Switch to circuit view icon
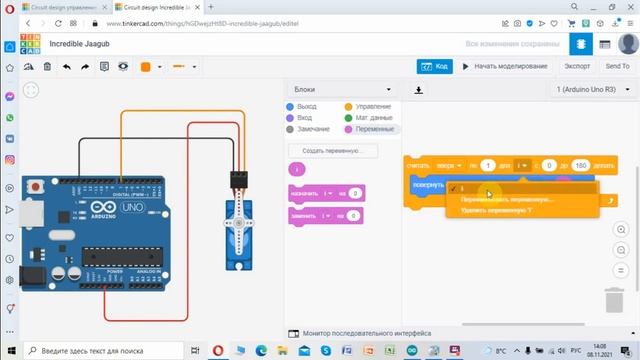This screenshot has height=360, width=640. 581,44
